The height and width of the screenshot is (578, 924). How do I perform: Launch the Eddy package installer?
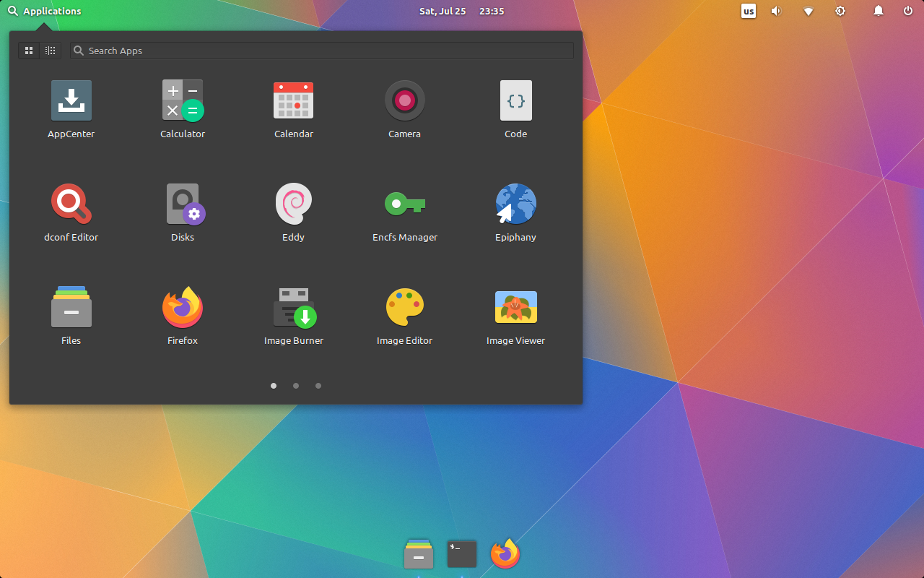[294, 204]
